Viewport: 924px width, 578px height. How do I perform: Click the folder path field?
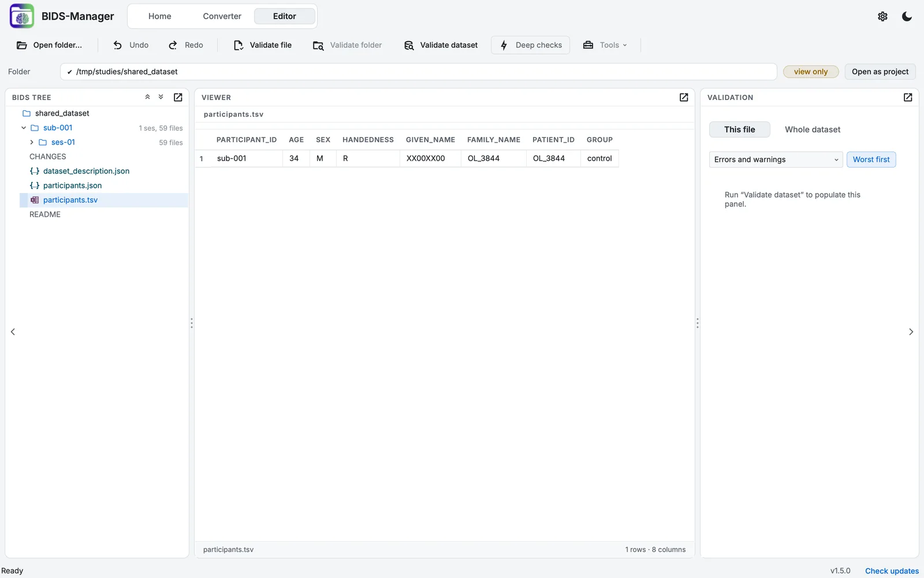pyautogui.click(x=418, y=72)
